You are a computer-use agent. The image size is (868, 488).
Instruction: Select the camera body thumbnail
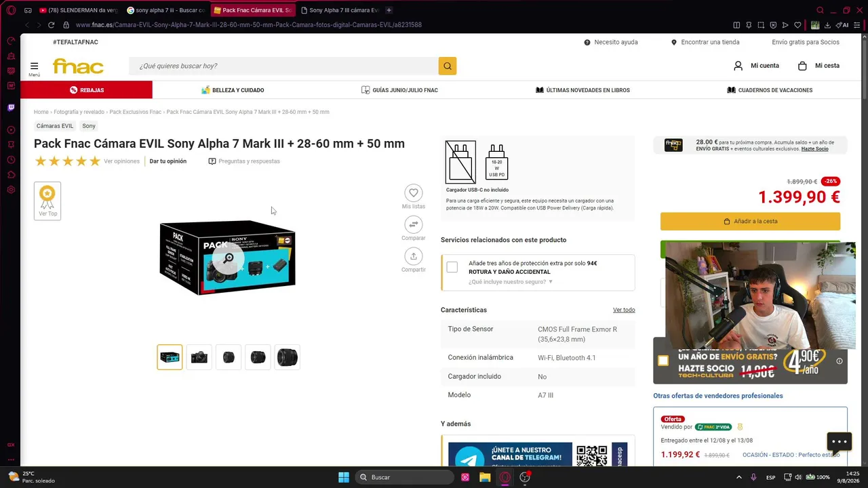pyautogui.click(x=199, y=357)
